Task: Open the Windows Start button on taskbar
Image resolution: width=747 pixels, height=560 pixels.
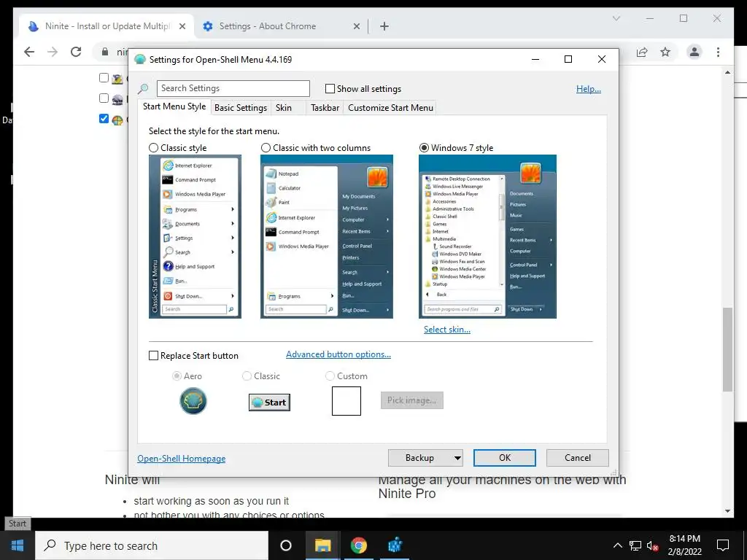Action: pos(18,545)
